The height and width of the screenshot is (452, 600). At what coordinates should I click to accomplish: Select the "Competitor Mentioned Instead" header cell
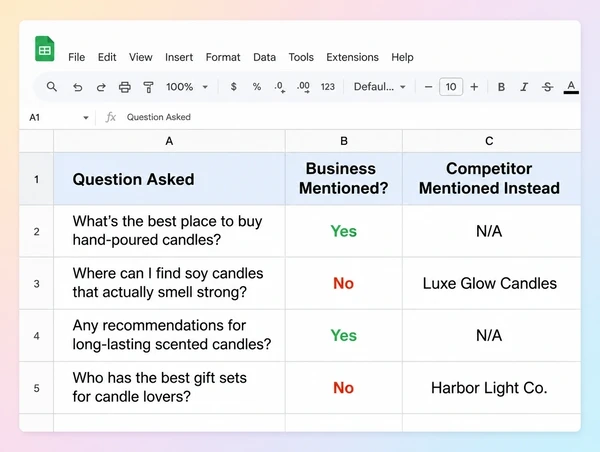tap(491, 179)
